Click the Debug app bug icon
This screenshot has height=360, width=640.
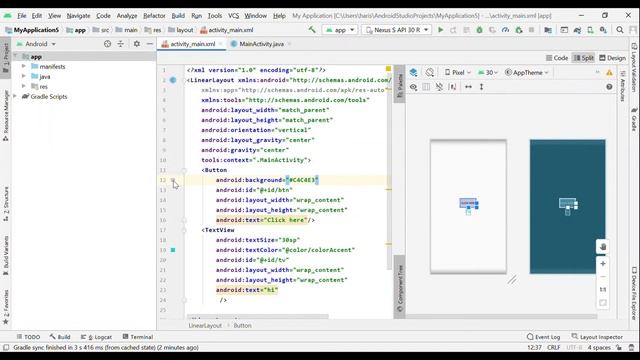pos(480,30)
